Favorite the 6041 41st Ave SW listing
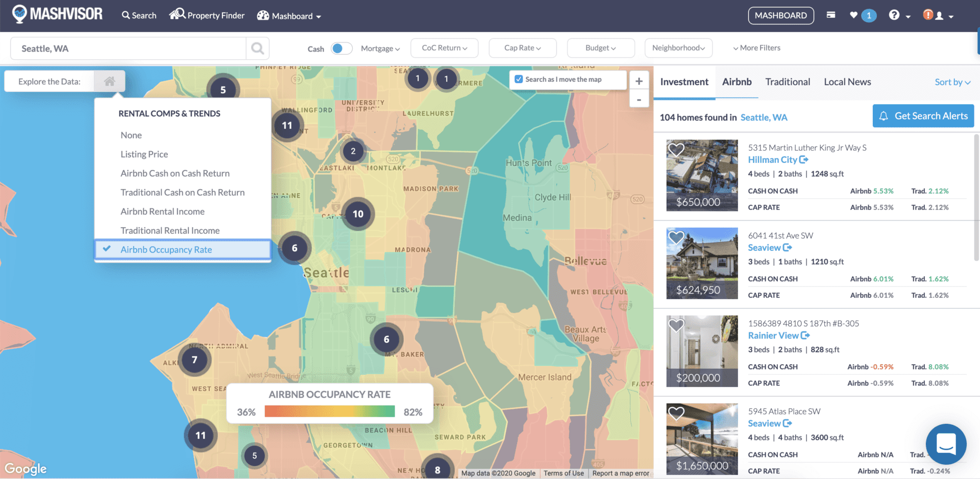Screen dimensions: 980x479 pos(676,237)
